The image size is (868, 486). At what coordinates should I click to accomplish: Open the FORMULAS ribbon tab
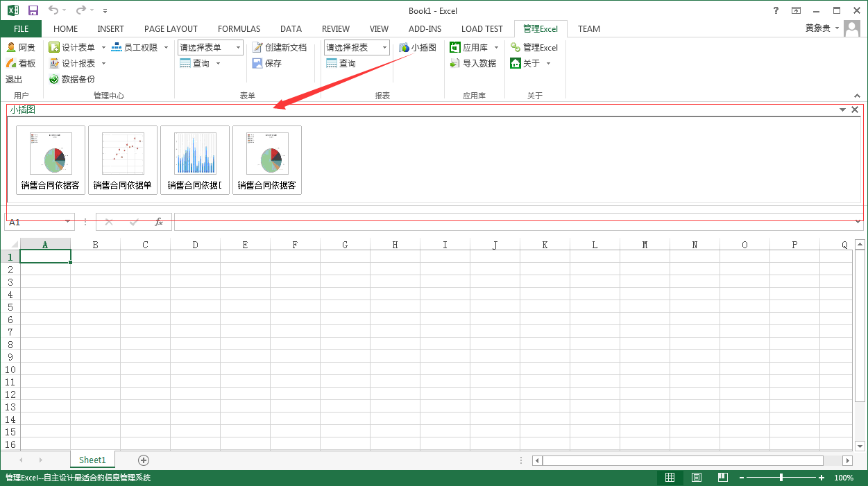pos(239,29)
